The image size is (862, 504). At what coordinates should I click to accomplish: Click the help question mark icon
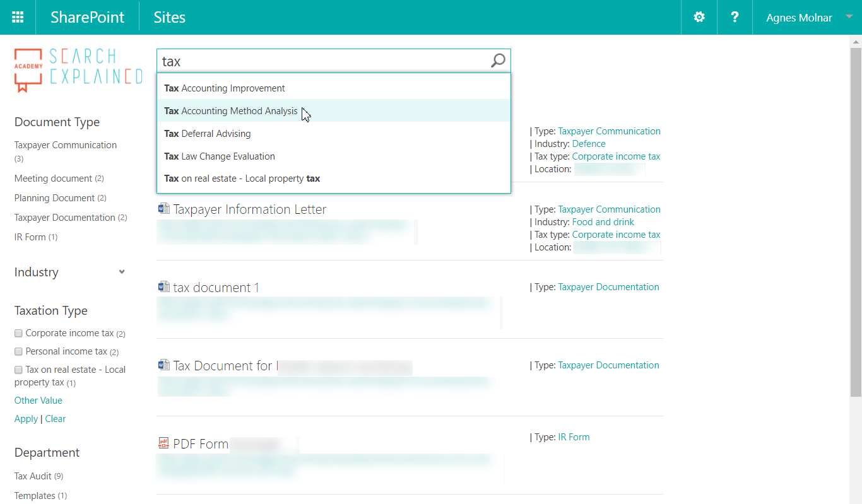735,17
